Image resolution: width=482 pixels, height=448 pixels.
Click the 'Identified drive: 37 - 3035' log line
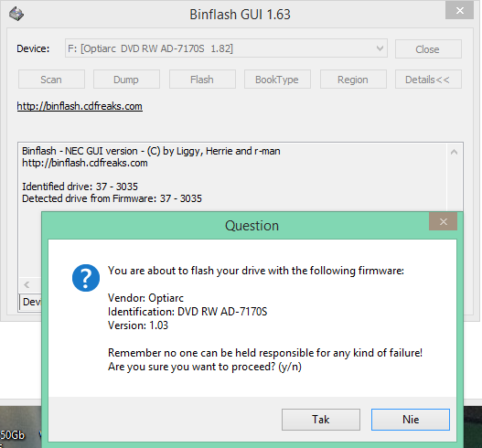80,187
